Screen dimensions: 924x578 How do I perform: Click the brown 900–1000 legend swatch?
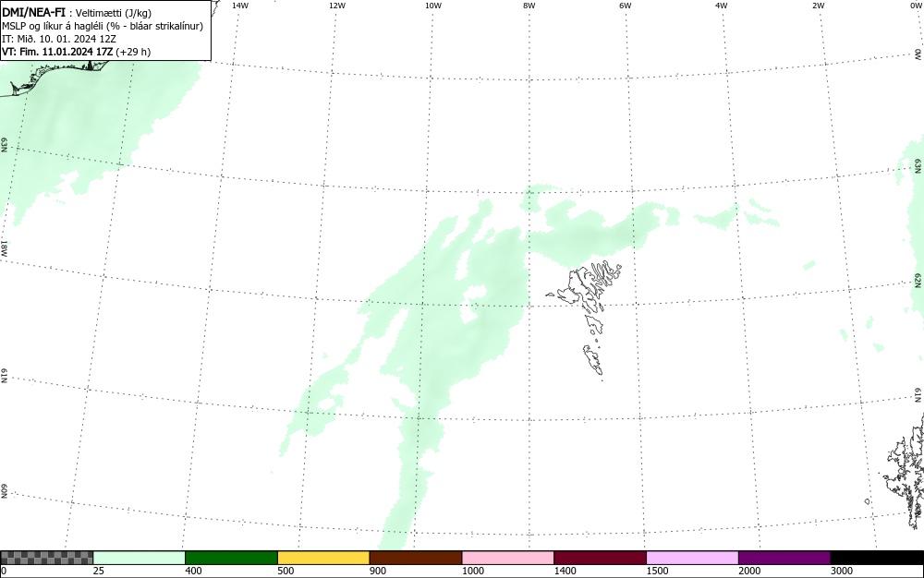point(416,558)
